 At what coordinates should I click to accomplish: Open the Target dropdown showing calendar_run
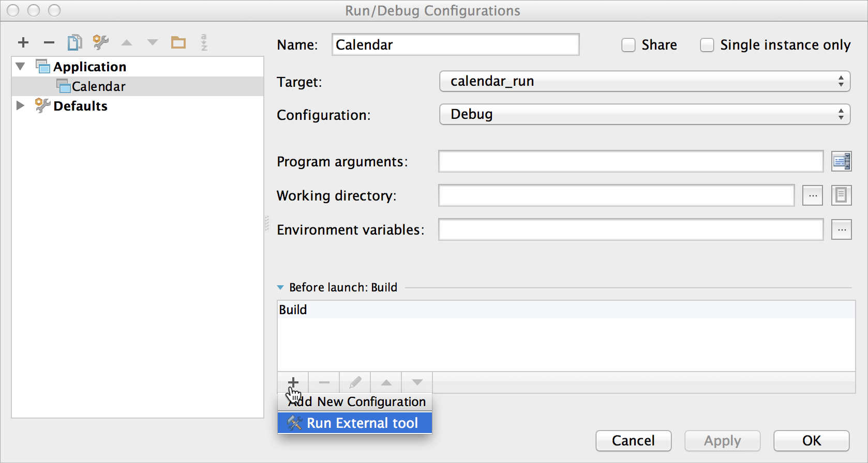pyautogui.click(x=645, y=82)
